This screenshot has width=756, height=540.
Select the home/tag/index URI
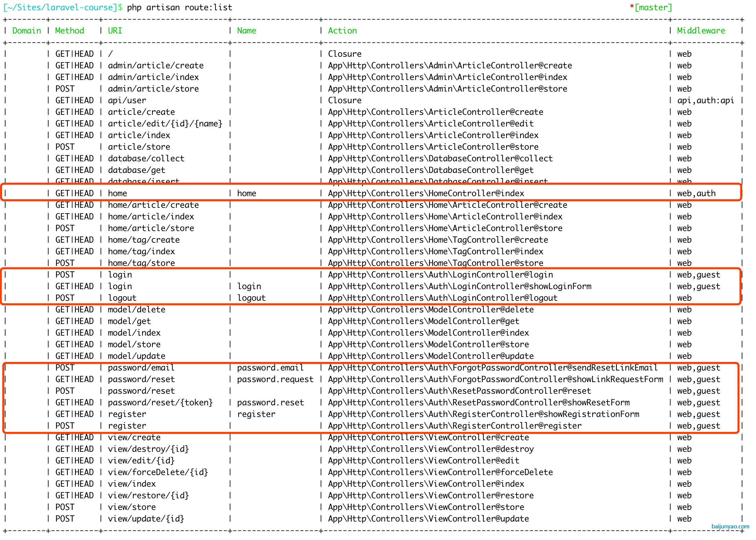click(x=141, y=252)
